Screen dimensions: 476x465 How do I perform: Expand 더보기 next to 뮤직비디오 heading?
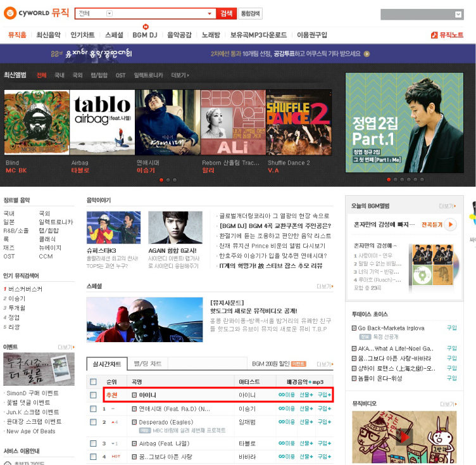pyautogui.click(x=448, y=404)
